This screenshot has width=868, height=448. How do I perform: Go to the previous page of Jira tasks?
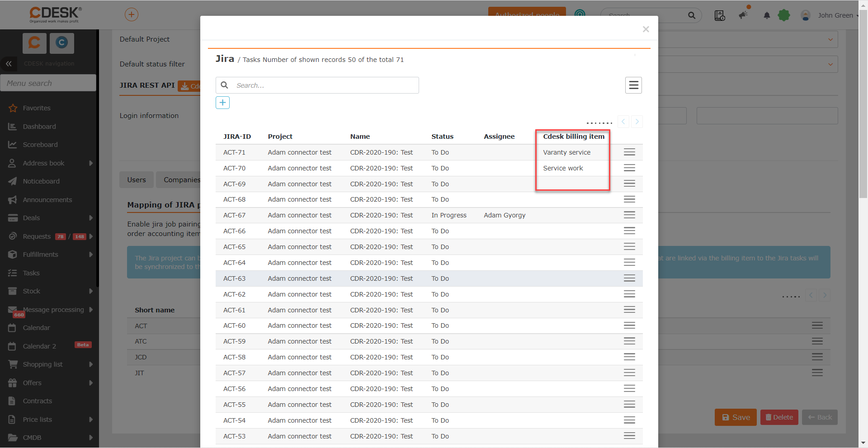click(x=623, y=122)
